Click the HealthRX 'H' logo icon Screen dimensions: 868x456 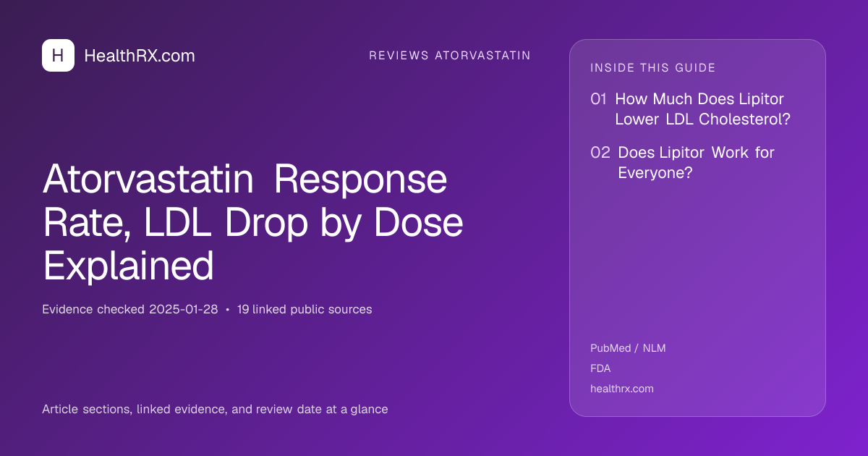(58, 55)
